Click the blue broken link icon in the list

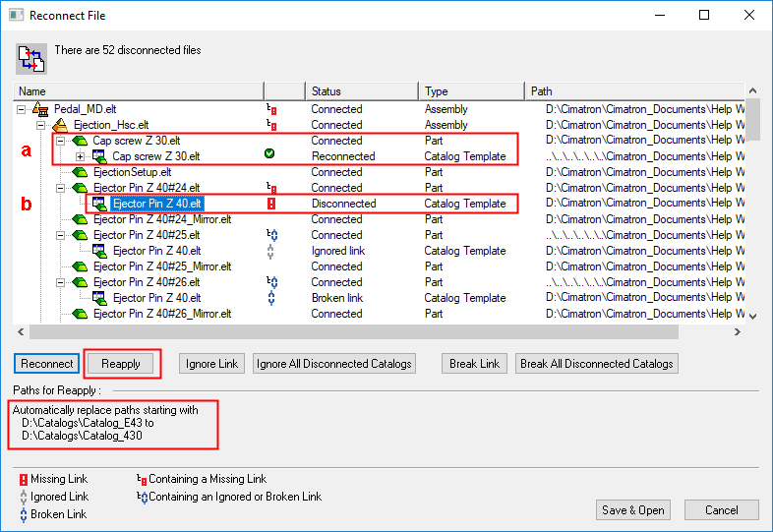[271, 298]
